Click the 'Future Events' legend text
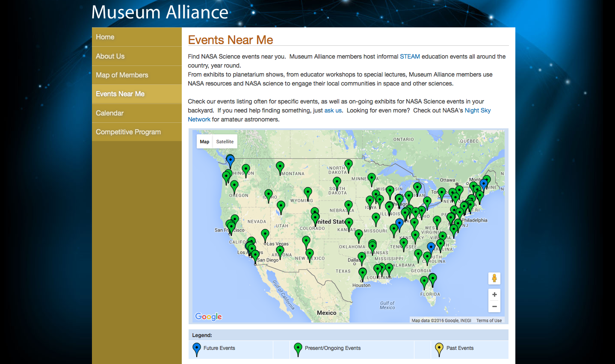Screen dimensions: 615x364 (219, 348)
